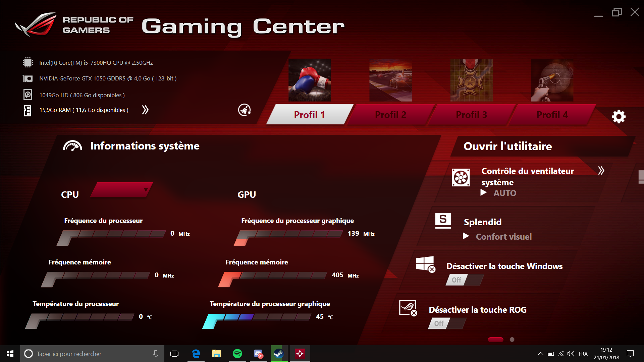
Task: Click the clock showing 19:12
Action: pyautogui.click(x=606, y=350)
